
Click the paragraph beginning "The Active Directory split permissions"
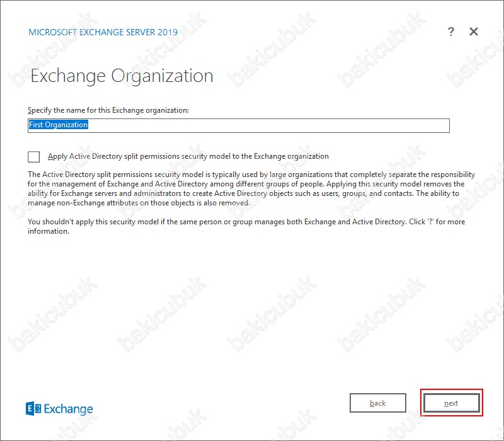(x=251, y=188)
